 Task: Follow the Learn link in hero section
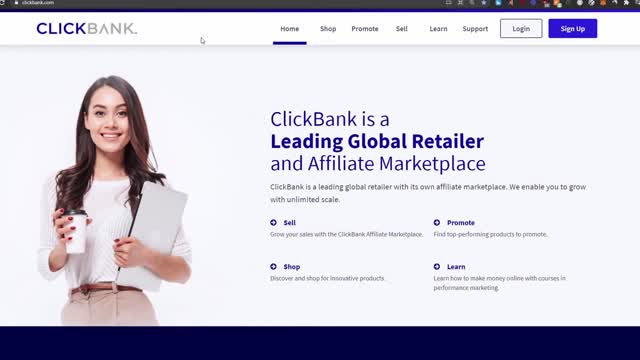[x=456, y=267]
